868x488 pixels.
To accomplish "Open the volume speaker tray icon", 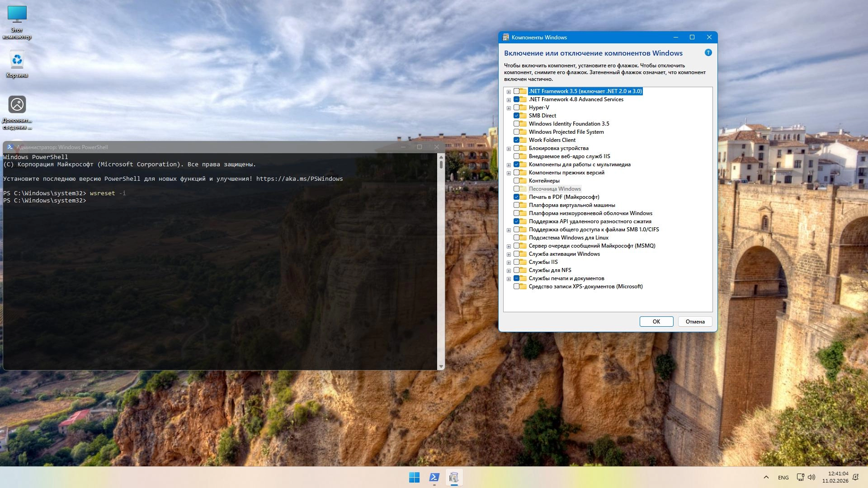I will coord(811,477).
